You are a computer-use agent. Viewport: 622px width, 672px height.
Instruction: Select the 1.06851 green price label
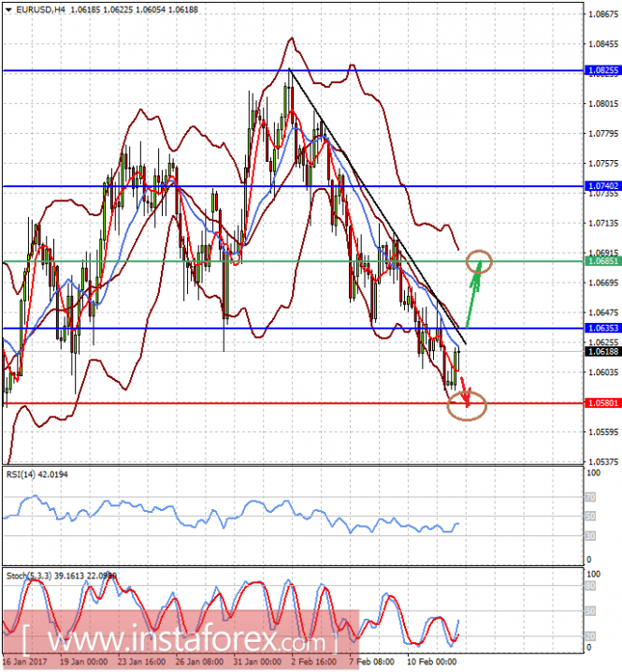point(602,261)
